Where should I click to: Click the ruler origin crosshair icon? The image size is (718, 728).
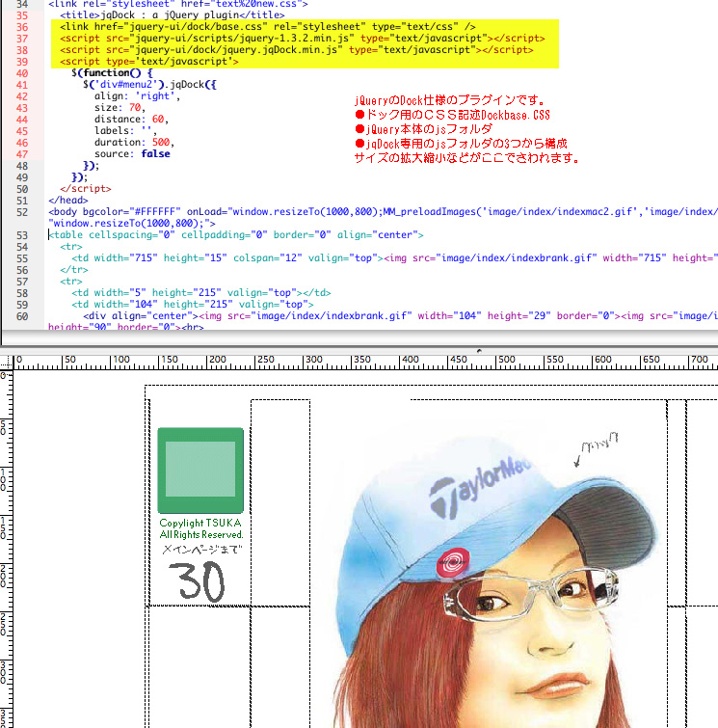click(x=6, y=363)
